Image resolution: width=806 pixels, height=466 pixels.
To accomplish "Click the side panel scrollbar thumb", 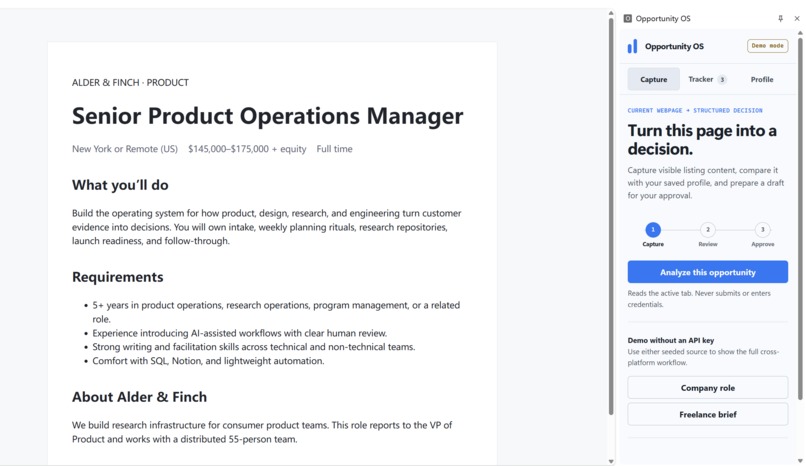I will (800, 217).
